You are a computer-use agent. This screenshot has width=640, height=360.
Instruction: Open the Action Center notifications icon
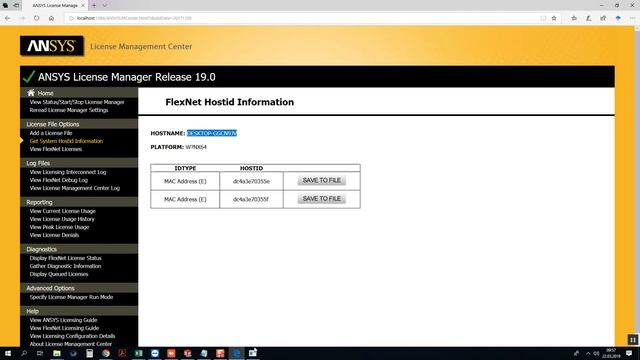(x=629, y=353)
